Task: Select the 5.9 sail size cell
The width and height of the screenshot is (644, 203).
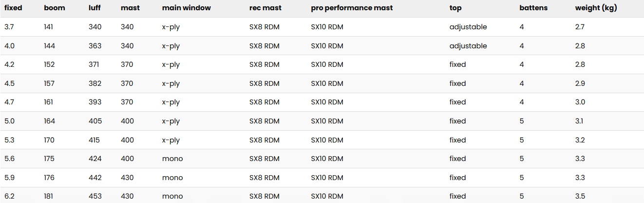Action: coord(9,178)
